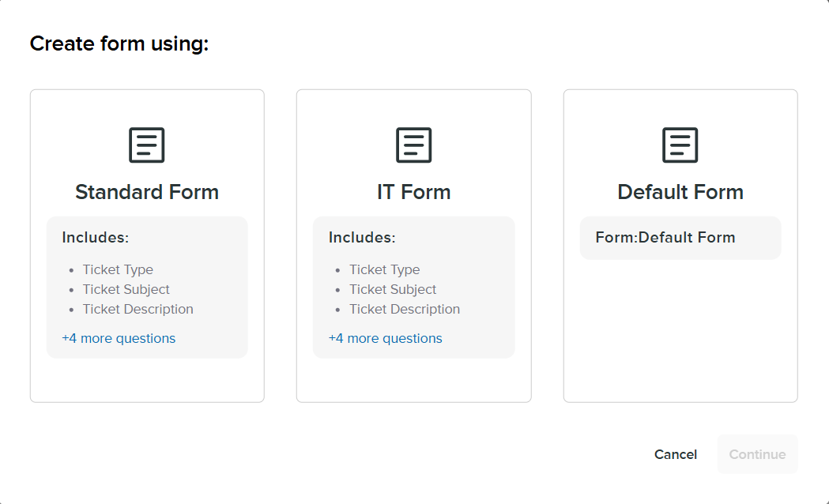Viewport: 829px width, 504px height.
Task: Click Ticket Description in Standard Form list
Action: [138, 309]
